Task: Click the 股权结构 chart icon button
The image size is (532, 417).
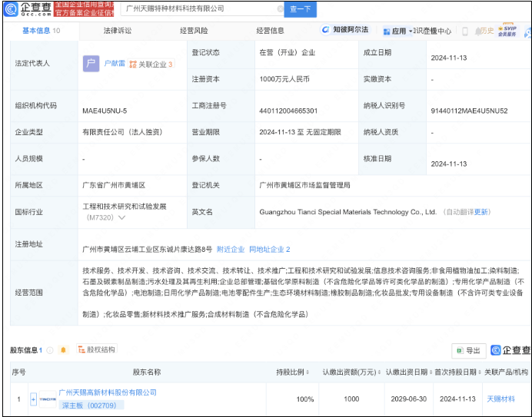Action: pos(96,350)
